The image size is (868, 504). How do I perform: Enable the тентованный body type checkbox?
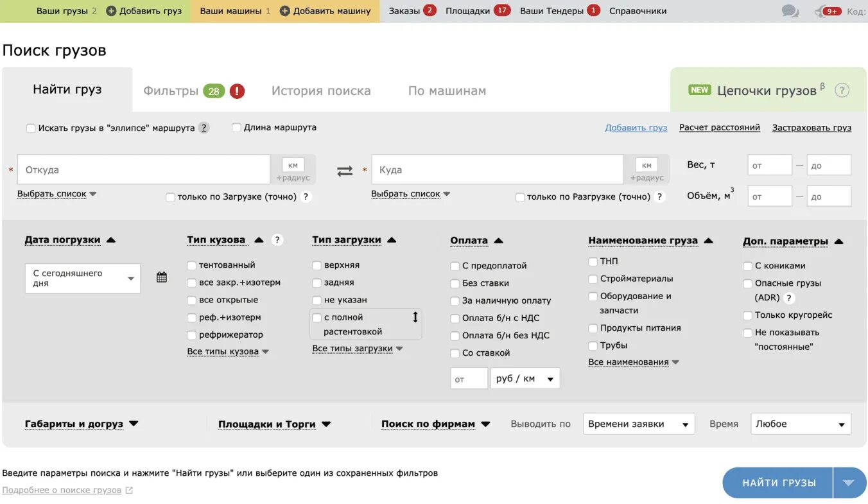pos(191,265)
